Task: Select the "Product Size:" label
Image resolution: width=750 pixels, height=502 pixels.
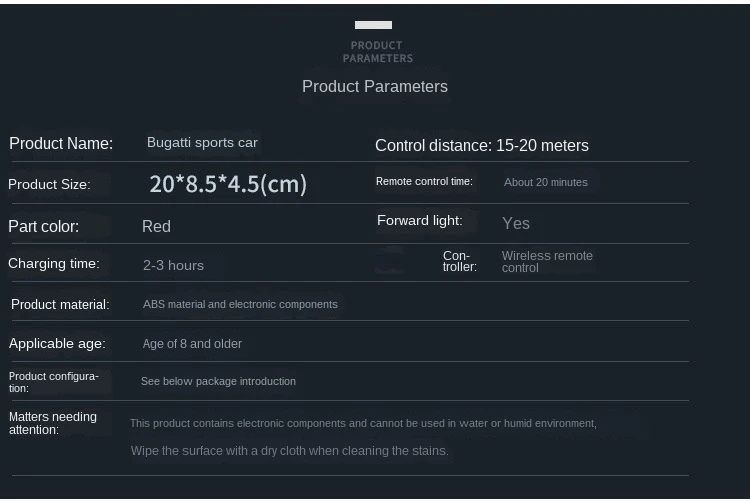Action: [x=49, y=185]
